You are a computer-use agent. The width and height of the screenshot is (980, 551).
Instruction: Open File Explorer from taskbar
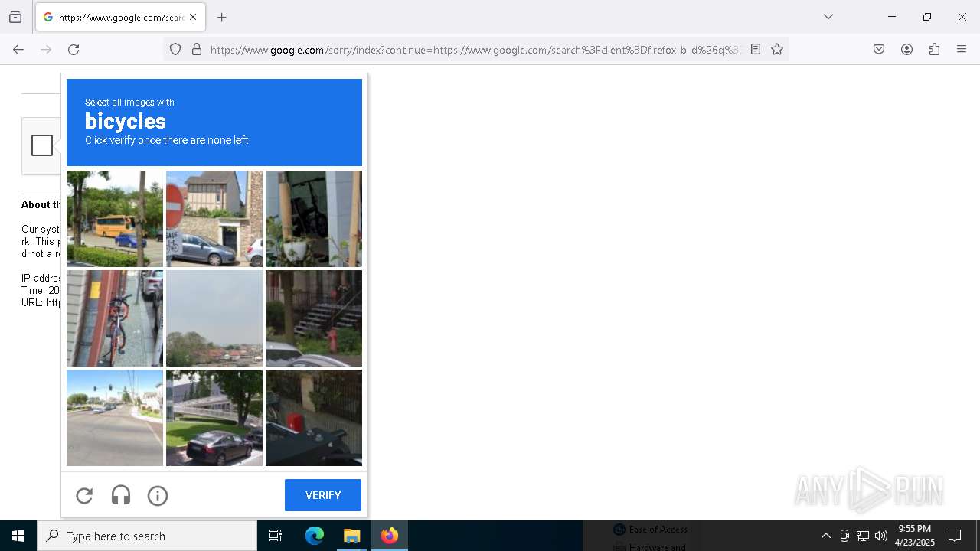coord(351,536)
